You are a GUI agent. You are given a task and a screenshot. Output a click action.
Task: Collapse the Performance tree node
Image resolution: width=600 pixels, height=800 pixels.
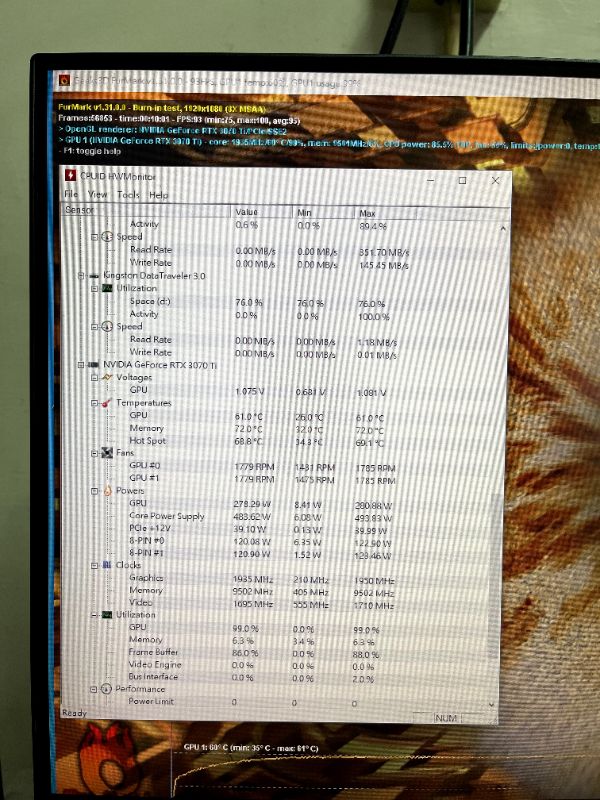click(93, 689)
